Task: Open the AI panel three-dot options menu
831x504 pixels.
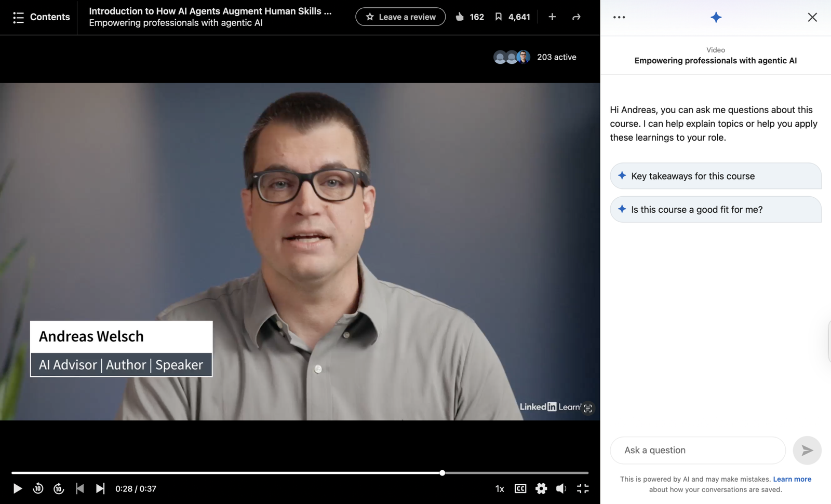Action: pos(619,17)
